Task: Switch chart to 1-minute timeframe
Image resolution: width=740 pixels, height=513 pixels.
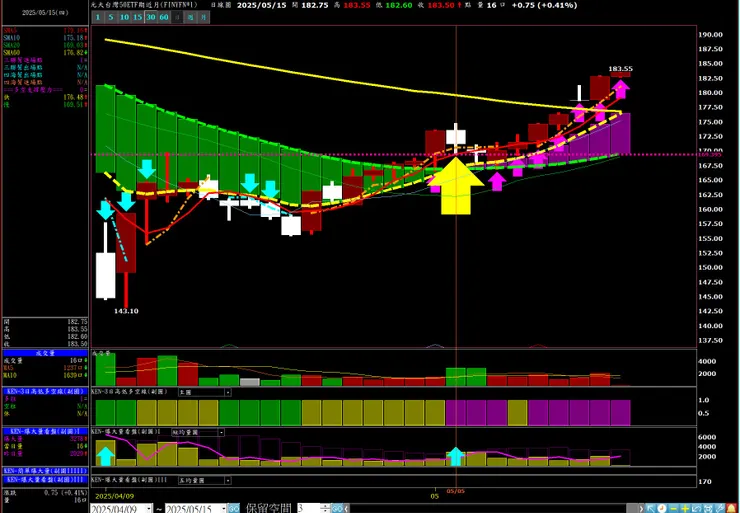Action: [98, 17]
